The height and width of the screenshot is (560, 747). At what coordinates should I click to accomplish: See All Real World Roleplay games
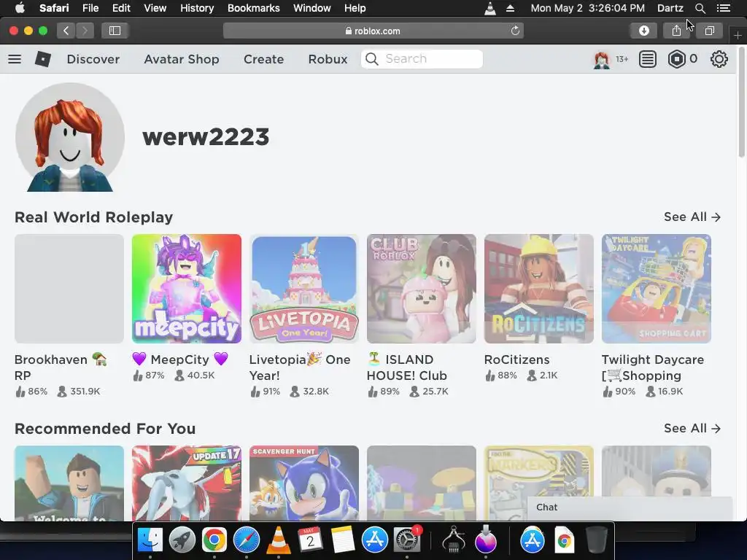[692, 217]
